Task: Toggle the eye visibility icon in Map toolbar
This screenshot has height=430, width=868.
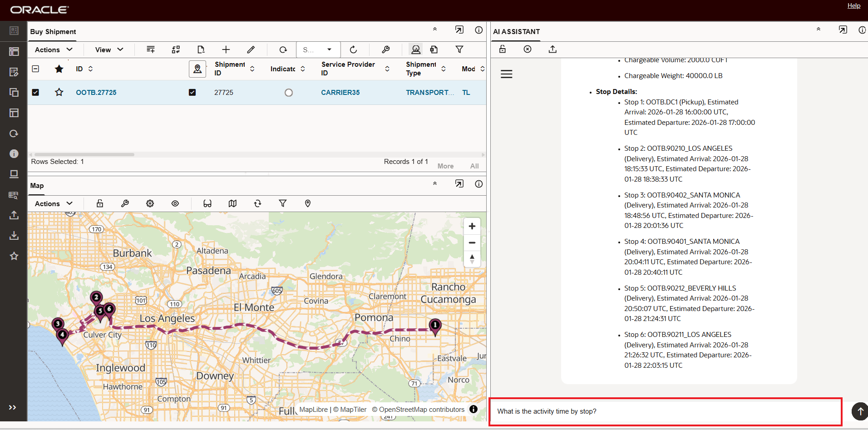Action: click(x=175, y=203)
